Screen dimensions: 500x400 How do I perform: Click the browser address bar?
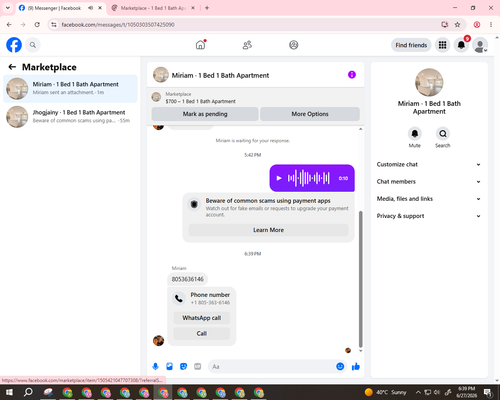click(x=247, y=25)
